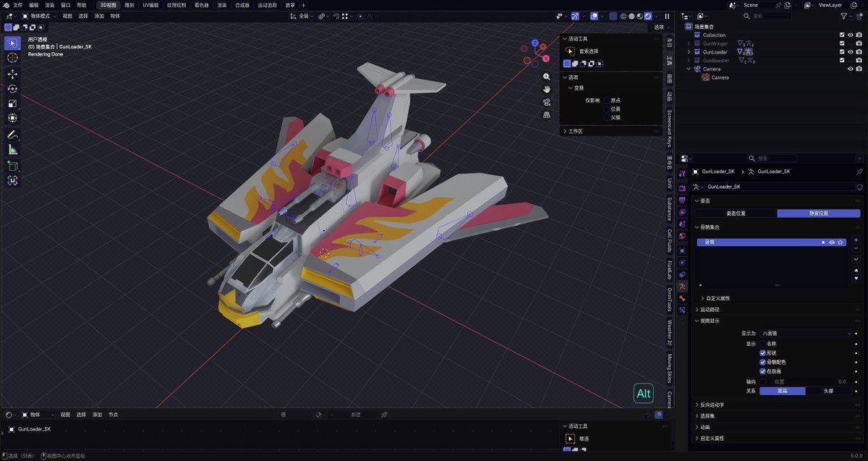This screenshot has width=868, height=461.
Task: Open the 全局 transform orientation dropdown
Action: 302,16
